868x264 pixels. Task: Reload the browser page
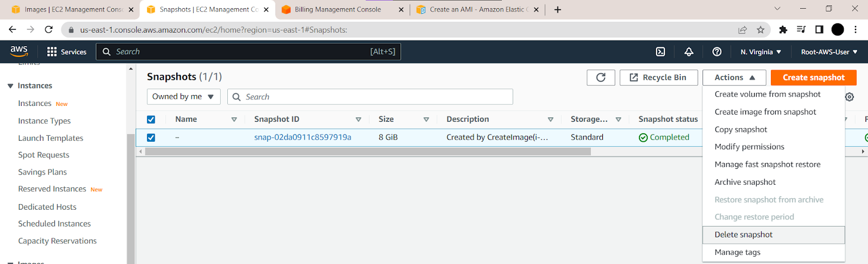49,29
